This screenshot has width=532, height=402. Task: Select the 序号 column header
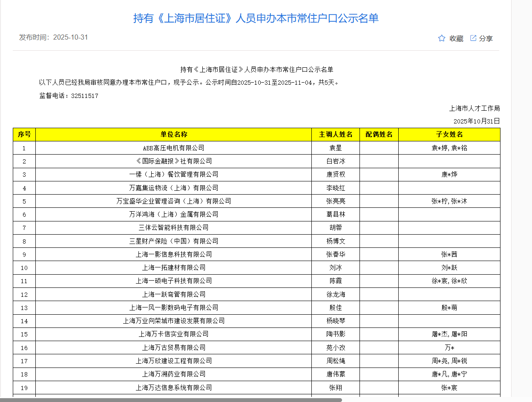pyautogui.click(x=24, y=135)
